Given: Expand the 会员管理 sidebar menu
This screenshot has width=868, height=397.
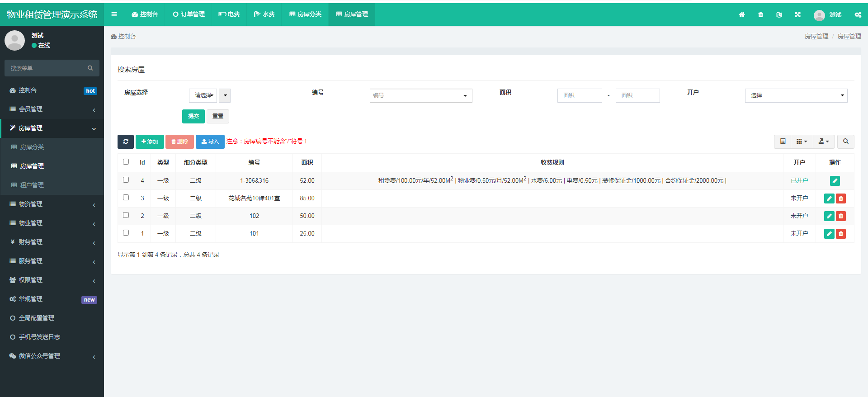Looking at the screenshot, I should click(x=52, y=109).
